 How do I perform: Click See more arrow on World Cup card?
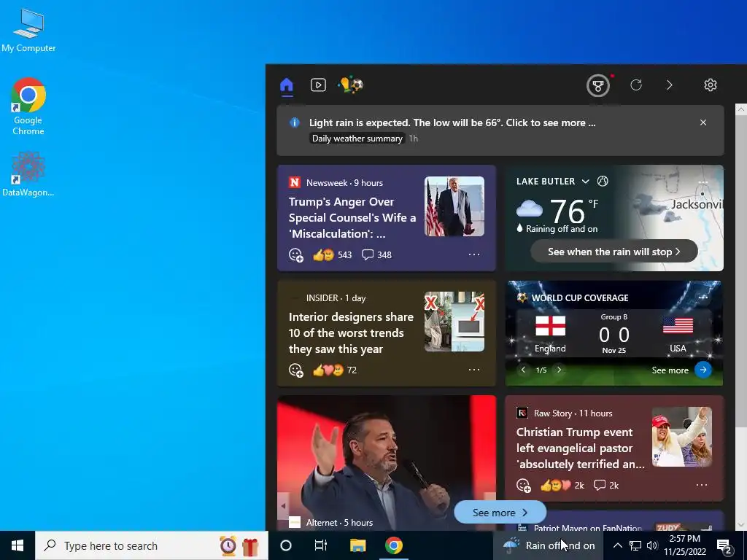point(703,370)
